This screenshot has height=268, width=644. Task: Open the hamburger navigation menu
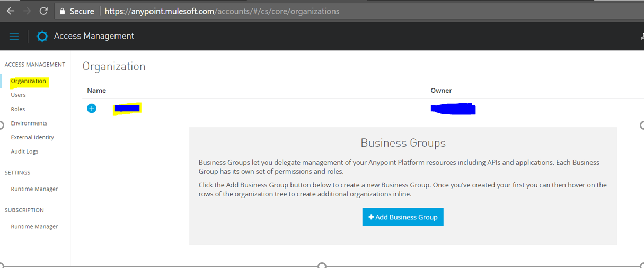point(14,36)
